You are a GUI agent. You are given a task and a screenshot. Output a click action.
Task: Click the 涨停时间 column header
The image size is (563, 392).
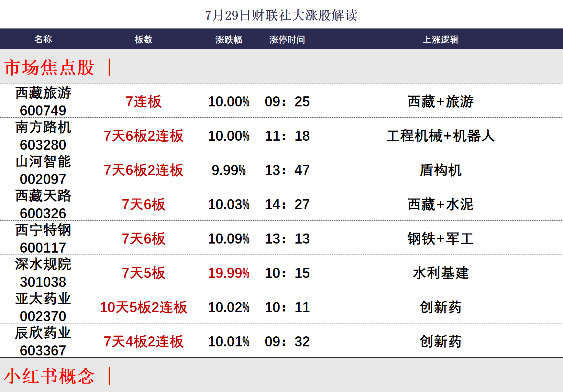pyautogui.click(x=287, y=39)
